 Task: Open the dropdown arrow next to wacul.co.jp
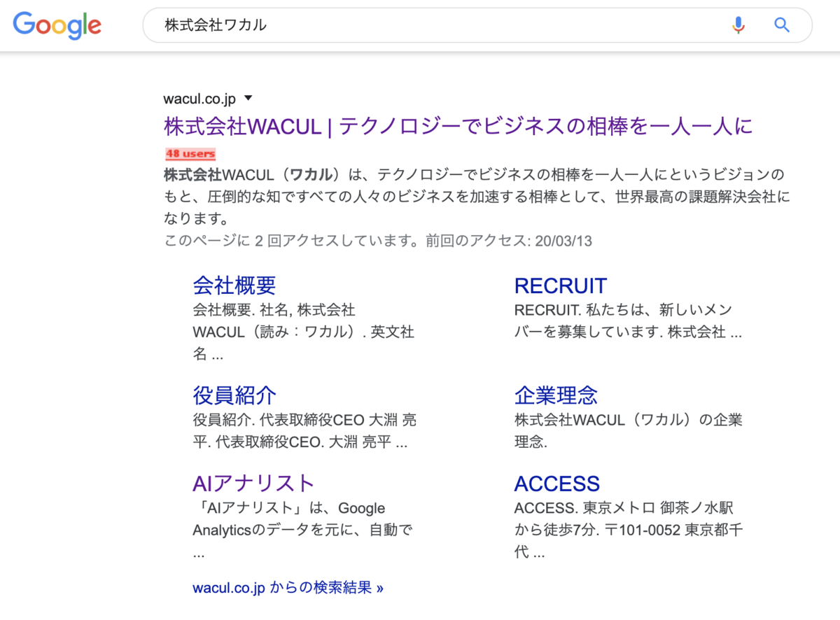(248, 98)
